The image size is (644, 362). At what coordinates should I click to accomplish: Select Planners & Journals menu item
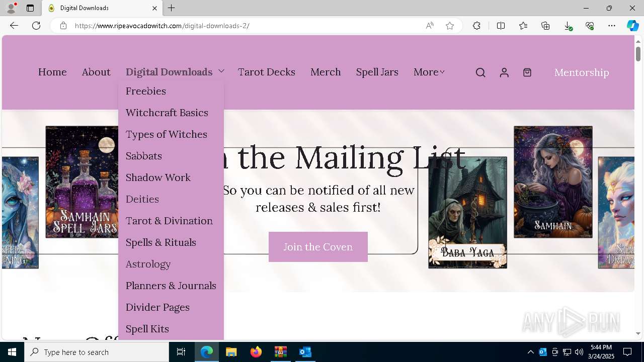171,286
